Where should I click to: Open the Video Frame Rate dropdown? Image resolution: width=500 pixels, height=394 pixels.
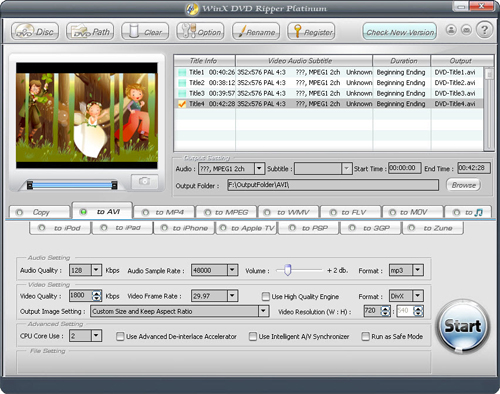(x=232, y=295)
